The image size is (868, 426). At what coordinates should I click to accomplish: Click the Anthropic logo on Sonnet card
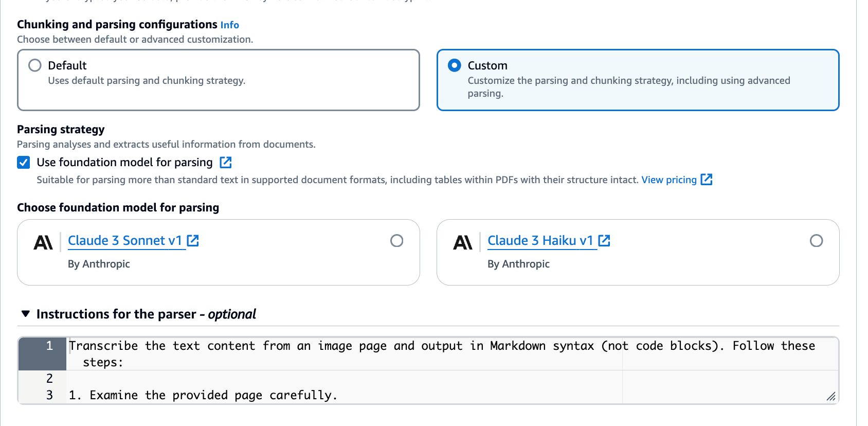[x=43, y=242]
